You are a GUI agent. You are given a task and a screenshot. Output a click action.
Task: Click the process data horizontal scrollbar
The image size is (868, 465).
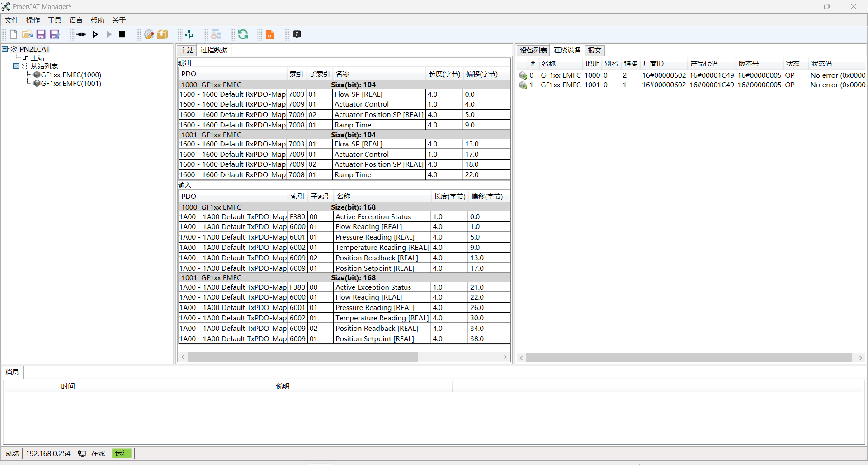point(303,357)
